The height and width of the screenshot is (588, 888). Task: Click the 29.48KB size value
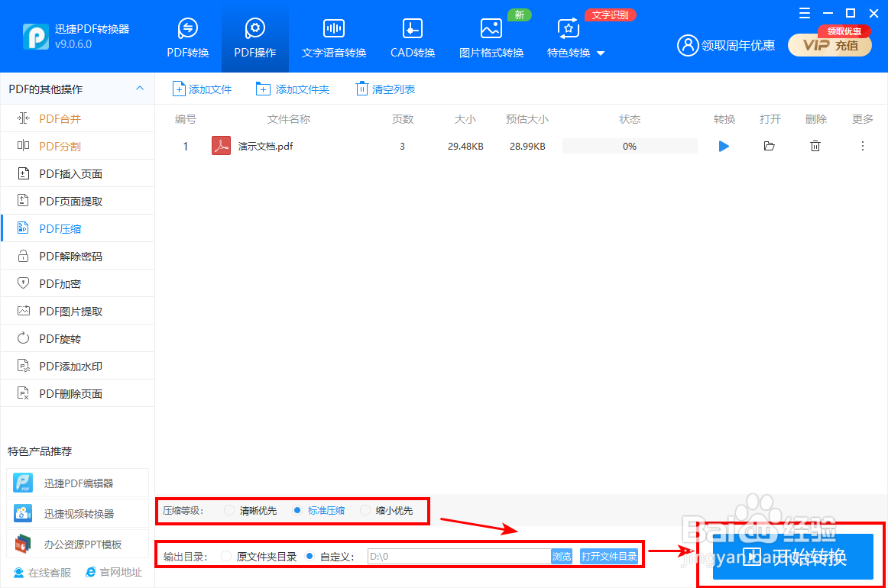click(x=465, y=146)
